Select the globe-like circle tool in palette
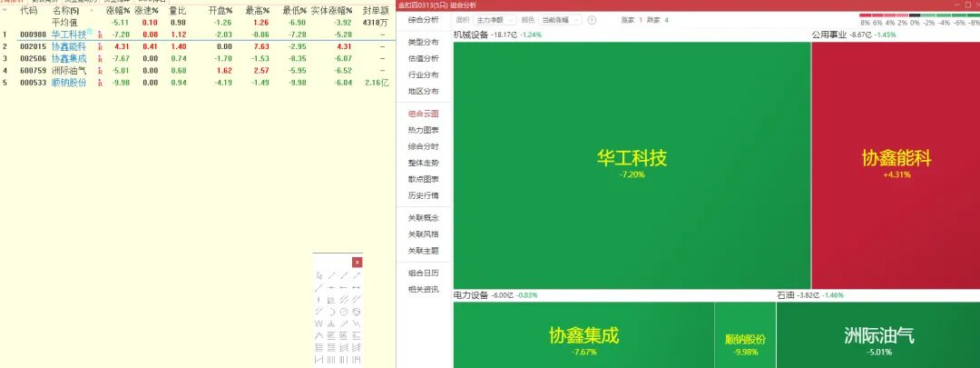 [357, 312]
